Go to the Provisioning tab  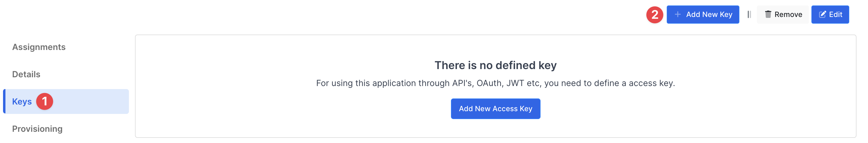tap(38, 129)
